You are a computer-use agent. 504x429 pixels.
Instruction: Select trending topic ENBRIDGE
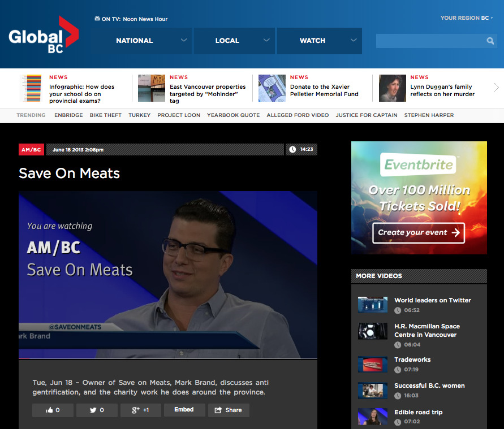tap(68, 115)
